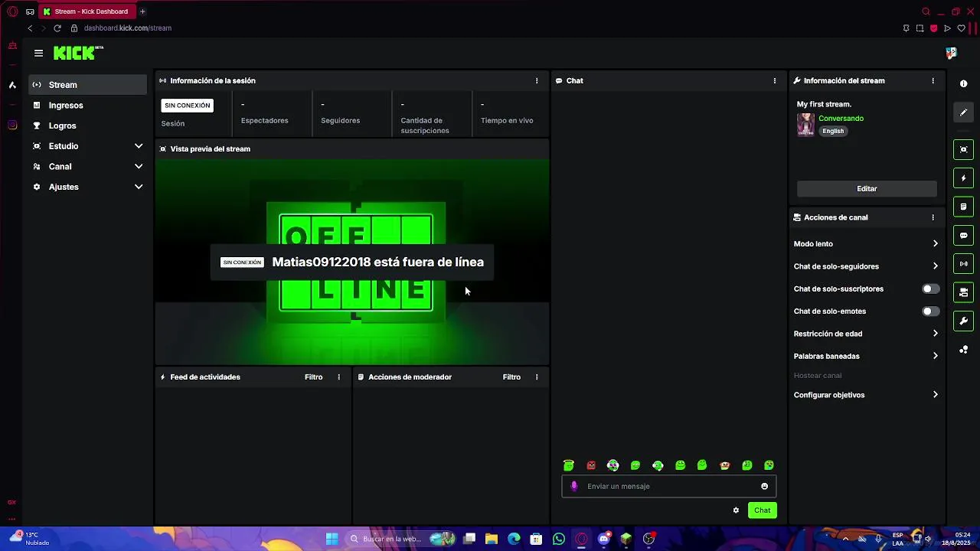
Task: Toggle the channel actions icon in right toolbar
Action: click(963, 292)
